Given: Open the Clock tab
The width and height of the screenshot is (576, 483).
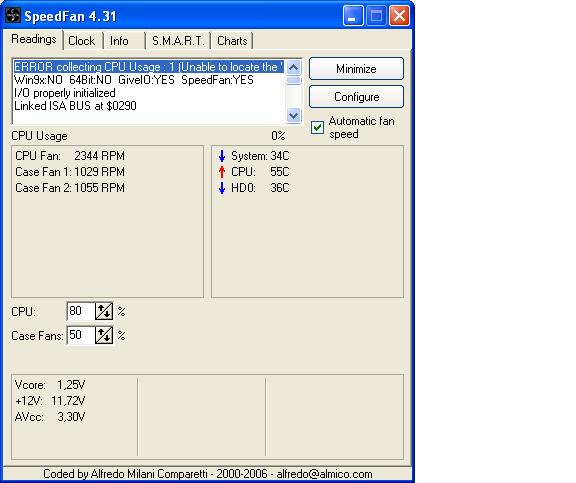Looking at the screenshot, I should [x=82, y=40].
